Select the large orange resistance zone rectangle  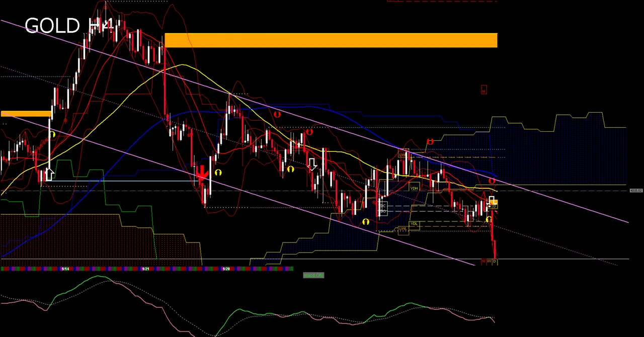[331, 40]
